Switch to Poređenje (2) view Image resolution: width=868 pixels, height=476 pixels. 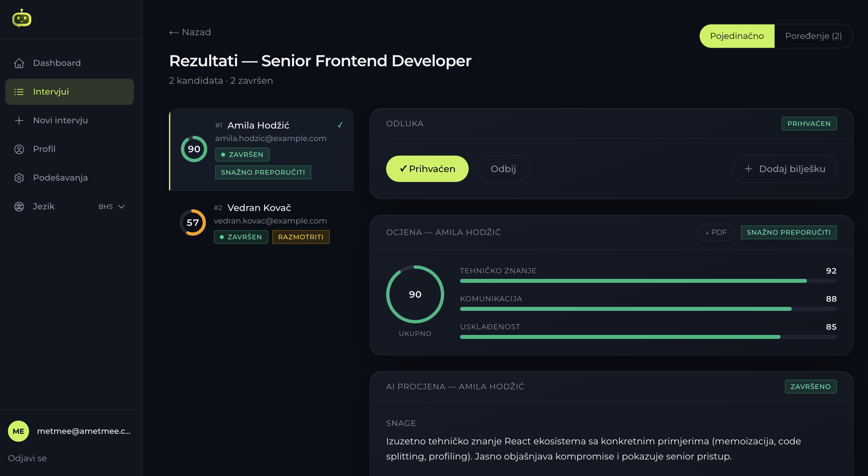pyautogui.click(x=814, y=36)
